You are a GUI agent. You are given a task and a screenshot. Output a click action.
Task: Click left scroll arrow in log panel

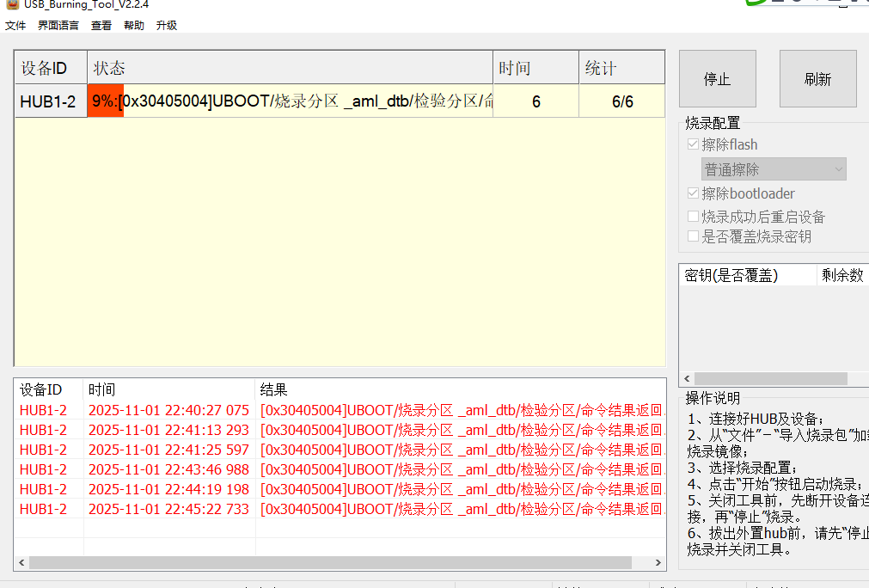21,563
